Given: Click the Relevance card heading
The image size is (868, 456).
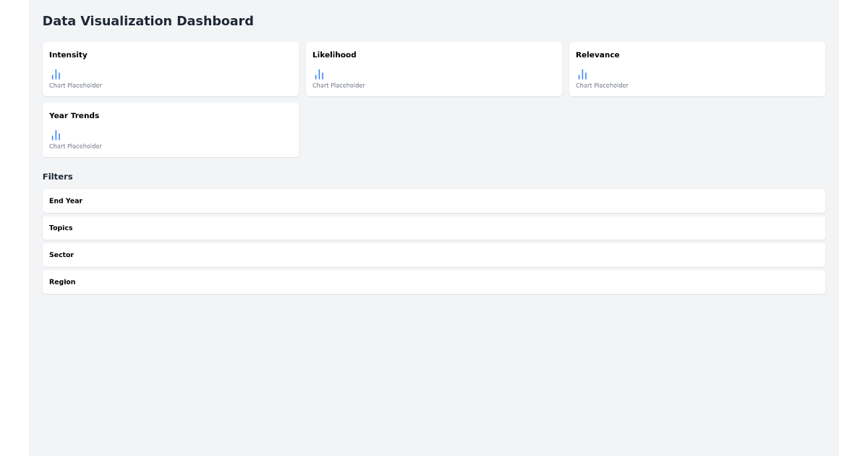Looking at the screenshot, I should click(x=597, y=54).
